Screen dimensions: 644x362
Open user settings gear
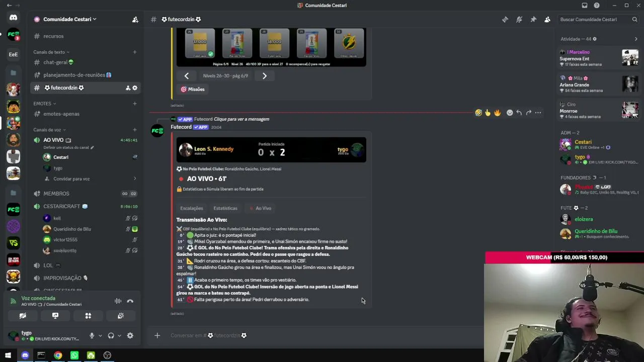click(130, 336)
